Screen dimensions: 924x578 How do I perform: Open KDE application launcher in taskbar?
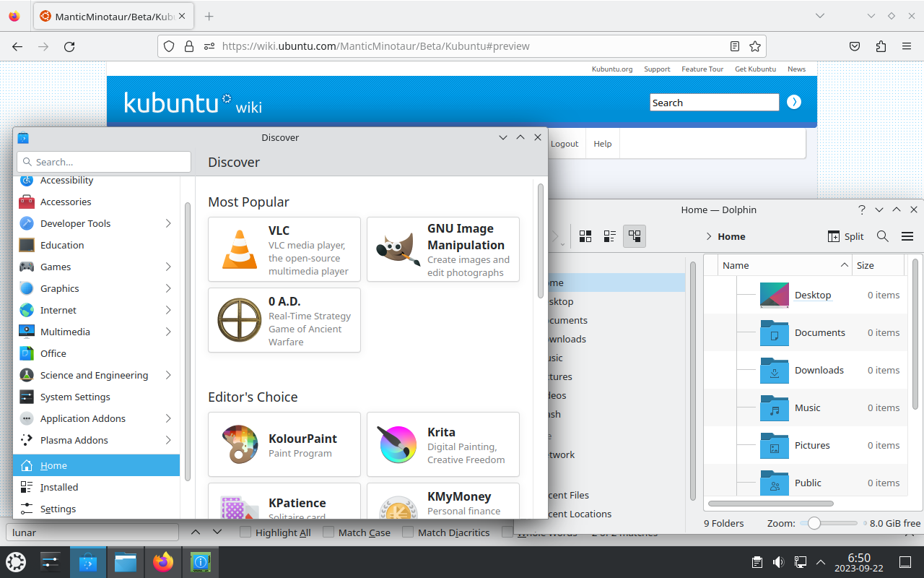click(16, 561)
